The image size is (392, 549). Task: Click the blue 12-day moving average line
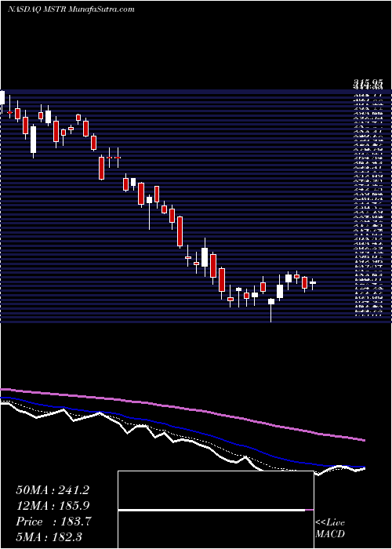(x=182, y=428)
